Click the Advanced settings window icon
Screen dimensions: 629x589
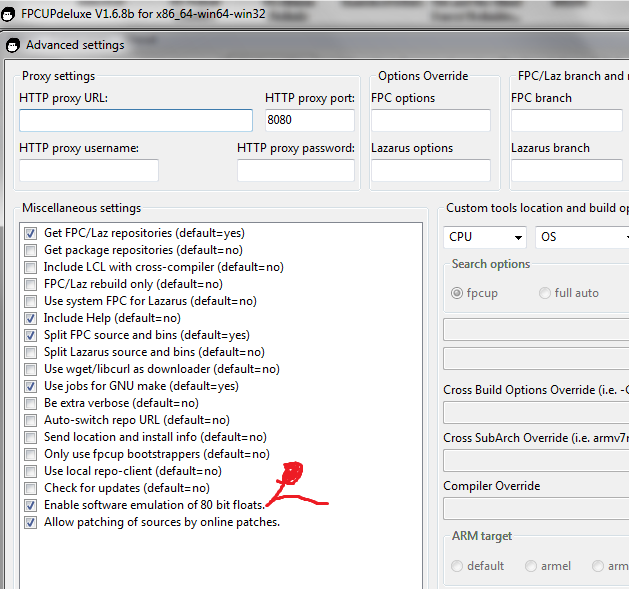point(13,45)
